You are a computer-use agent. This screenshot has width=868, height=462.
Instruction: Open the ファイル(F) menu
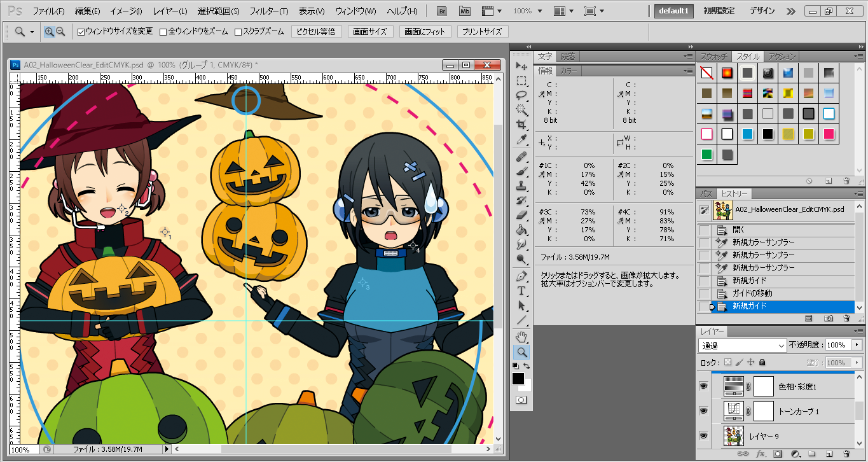(x=48, y=11)
